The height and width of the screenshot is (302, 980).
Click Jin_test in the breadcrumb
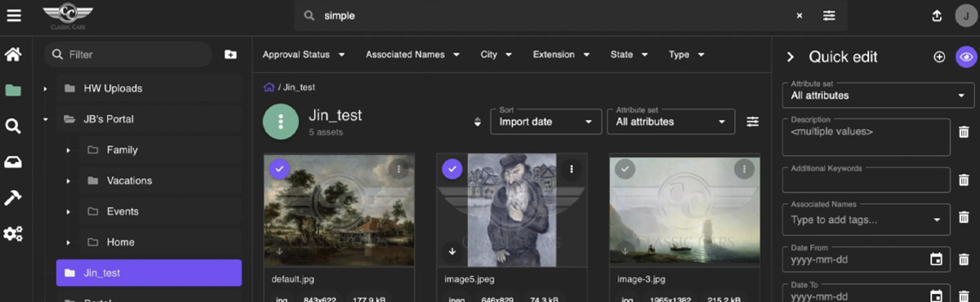pos(299,87)
